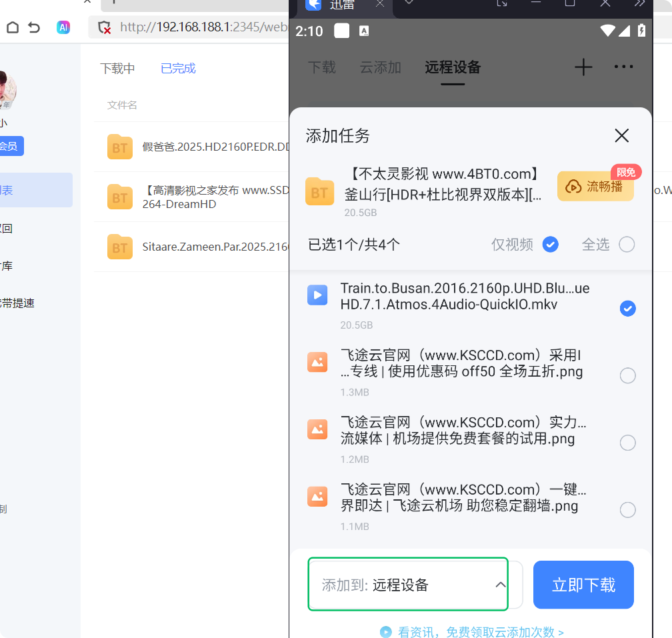Click the 会员 badge button in sidebar

click(11, 146)
